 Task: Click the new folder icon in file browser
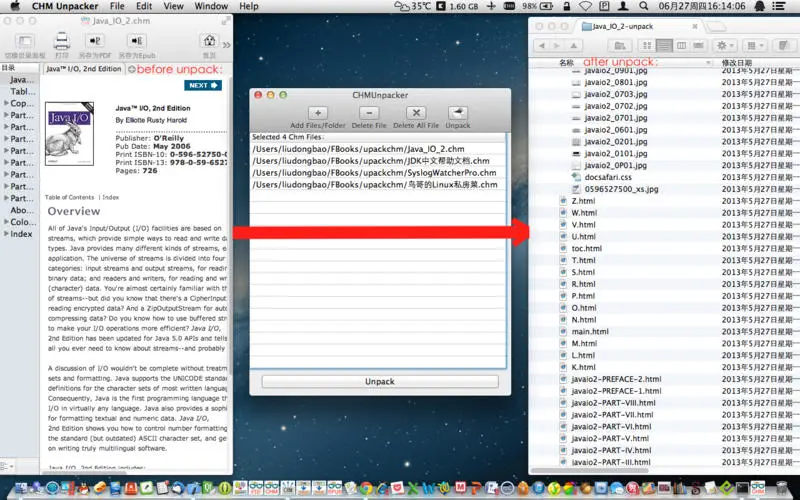coord(620,45)
